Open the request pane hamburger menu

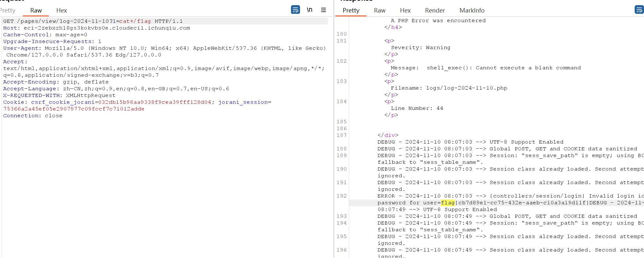(x=323, y=10)
